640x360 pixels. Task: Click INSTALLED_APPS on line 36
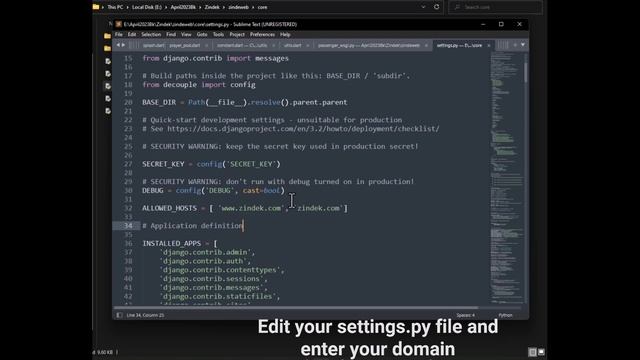171,244
